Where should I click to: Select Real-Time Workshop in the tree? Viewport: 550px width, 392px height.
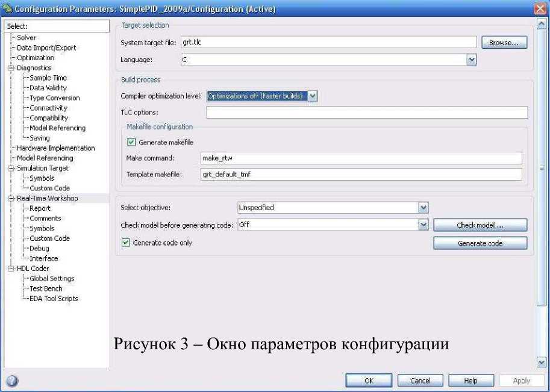tap(48, 198)
